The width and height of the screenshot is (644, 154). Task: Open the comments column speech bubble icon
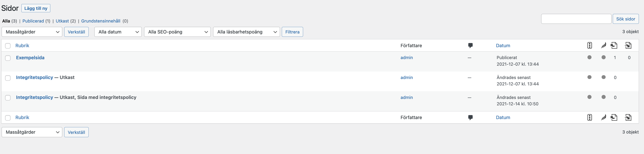tap(471, 45)
